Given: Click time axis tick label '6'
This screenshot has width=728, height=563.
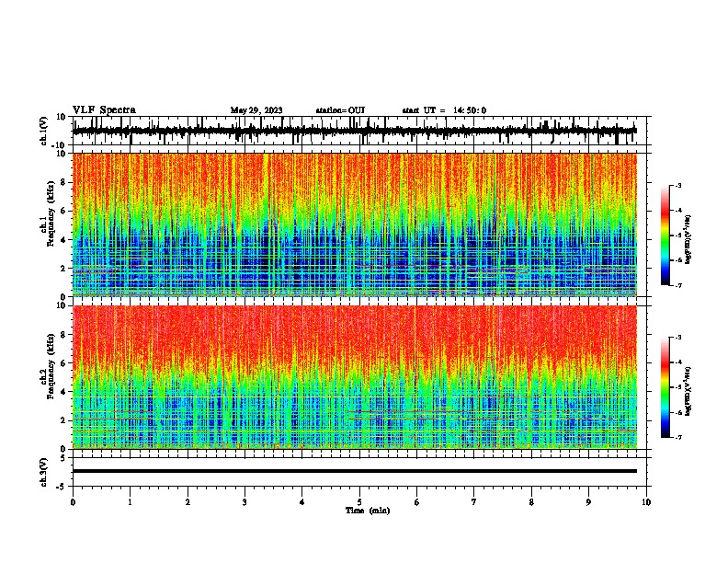Looking at the screenshot, I should (417, 502).
